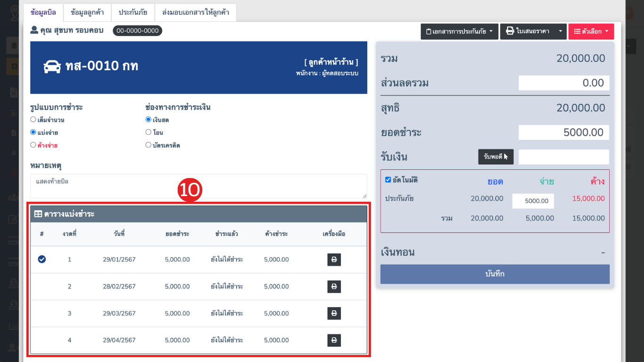Click the blue check mark on installment 1
The height and width of the screenshot is (362, 644).
click(42, 259)
